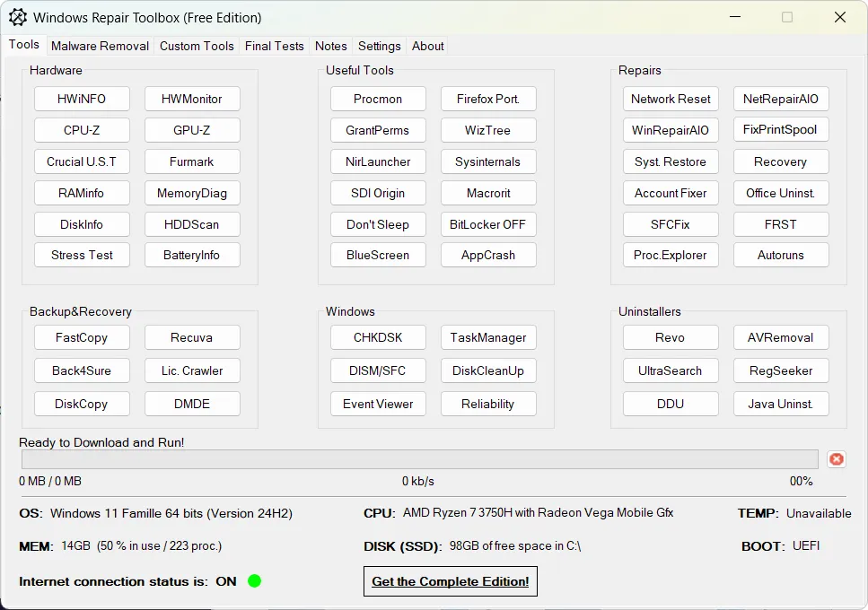This screenshot has width=868, height=610.
Task: Click Ready to Download and Run status
Action: (101, 442)
